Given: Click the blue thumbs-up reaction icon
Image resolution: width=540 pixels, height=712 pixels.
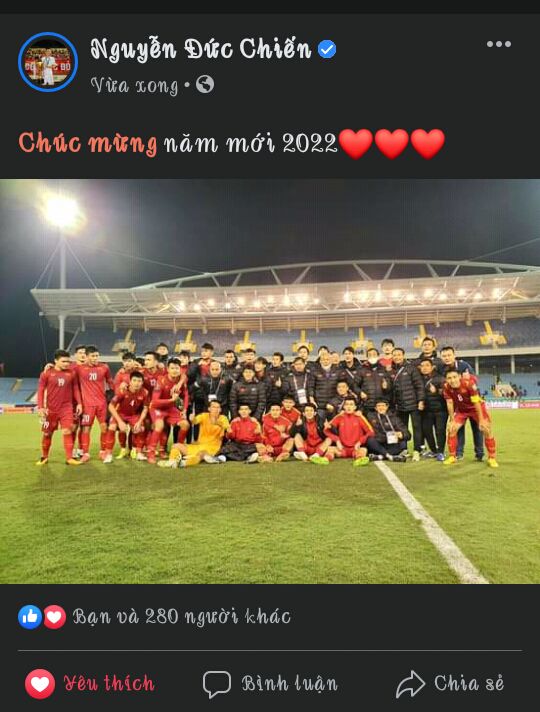Looking at the screenshot, I should coord(30,617).
